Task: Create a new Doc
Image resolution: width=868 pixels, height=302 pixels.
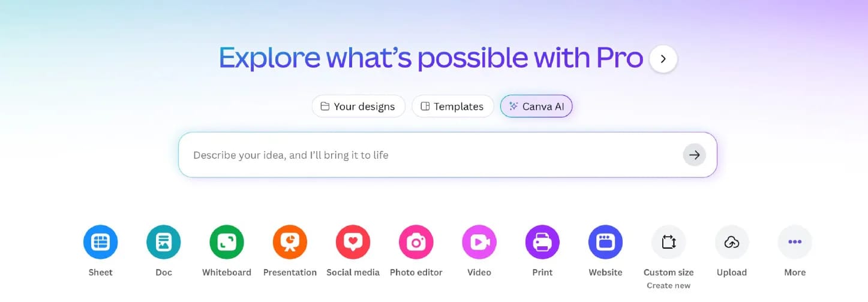Action: coord(163,242)
